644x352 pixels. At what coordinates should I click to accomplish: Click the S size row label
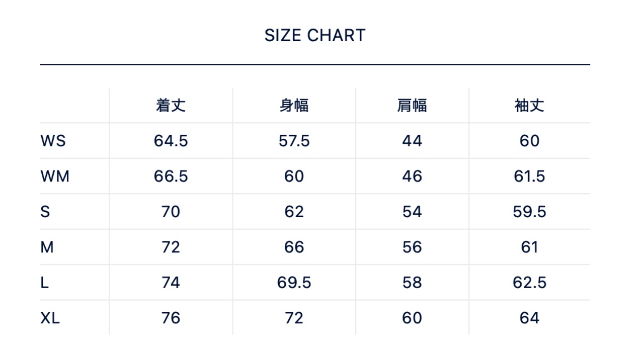pos(45,212)
